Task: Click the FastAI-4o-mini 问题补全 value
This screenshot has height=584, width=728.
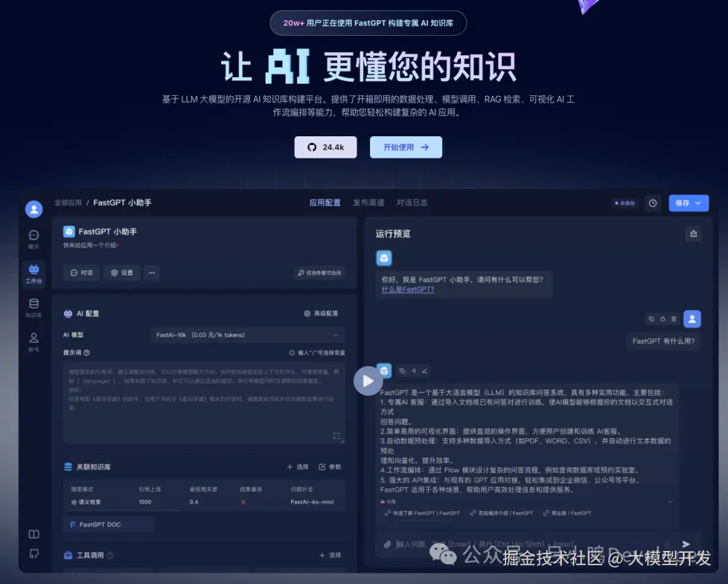Action: pos(312,502)
